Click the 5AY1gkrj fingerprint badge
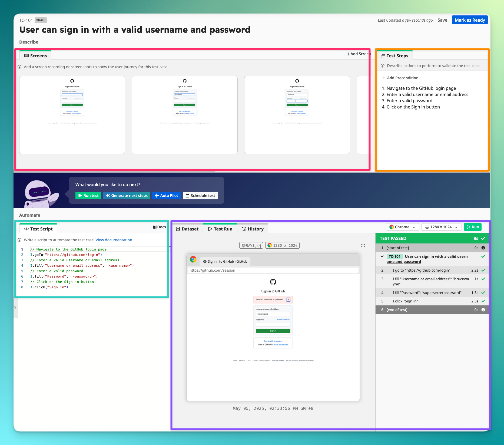This screenshot has height=445, width=504. click(251, 246)
